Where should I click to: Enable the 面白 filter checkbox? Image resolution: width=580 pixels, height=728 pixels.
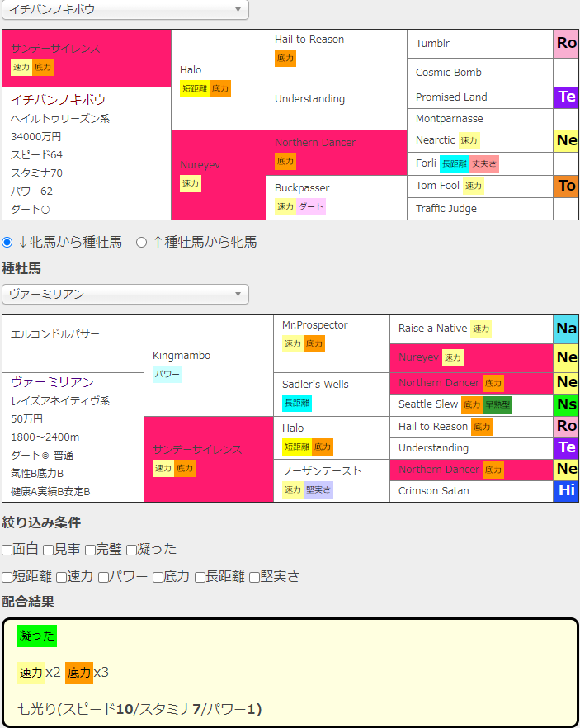point(7,550)
